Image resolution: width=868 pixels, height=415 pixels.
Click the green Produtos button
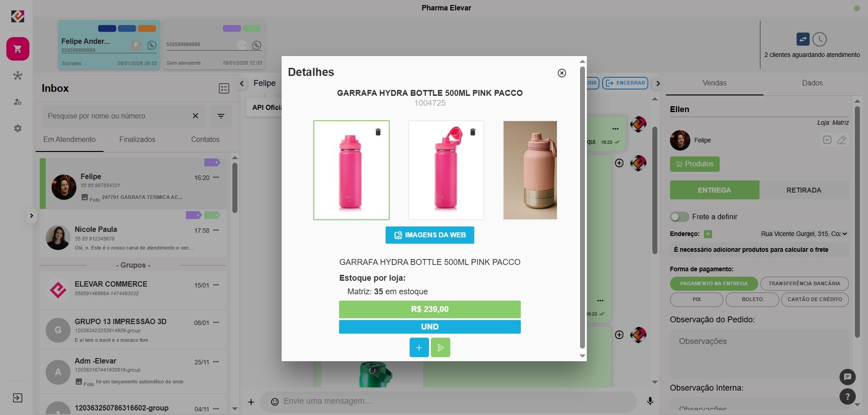(x=695, y=164)
